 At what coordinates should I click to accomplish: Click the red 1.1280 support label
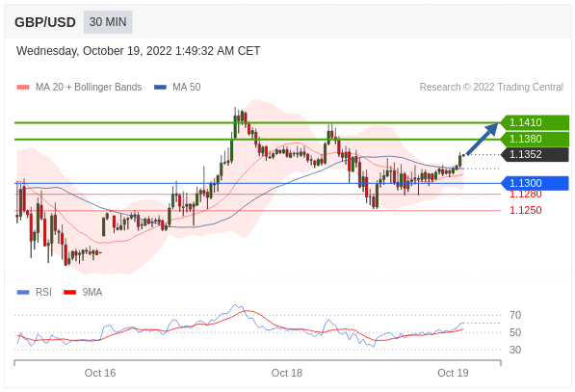pos(526,195)
